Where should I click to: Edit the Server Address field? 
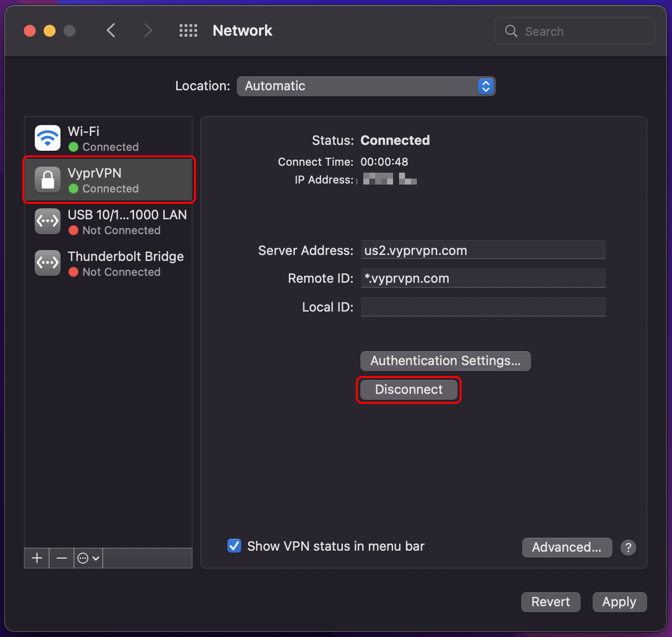482,250
